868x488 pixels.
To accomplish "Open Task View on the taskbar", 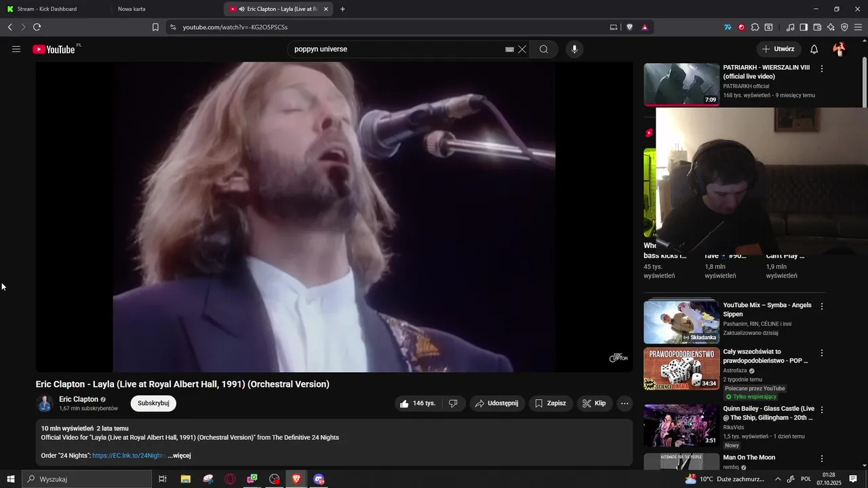I will coord(163,479).
